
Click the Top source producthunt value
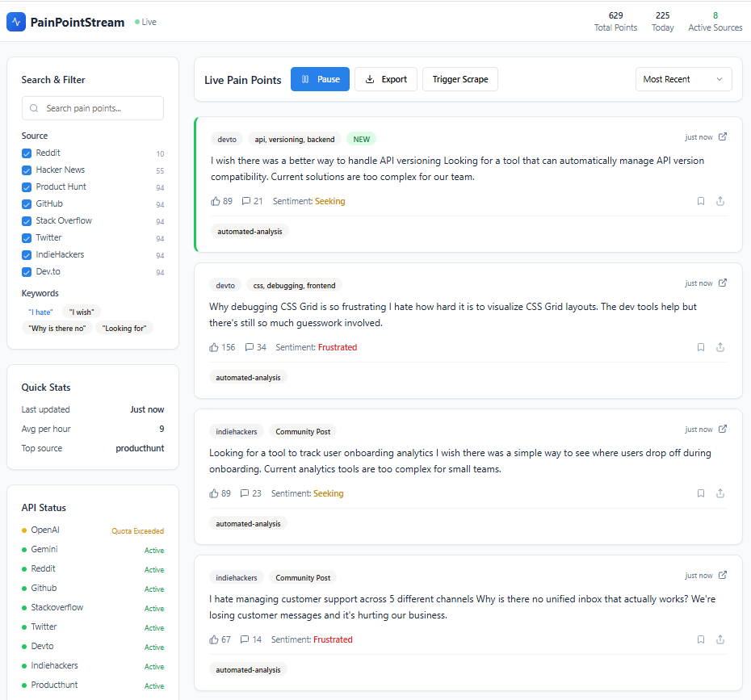pos(140,448)
